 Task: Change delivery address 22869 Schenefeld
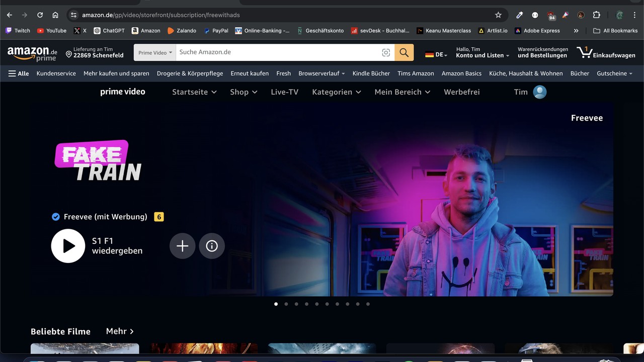coord(95,52)
